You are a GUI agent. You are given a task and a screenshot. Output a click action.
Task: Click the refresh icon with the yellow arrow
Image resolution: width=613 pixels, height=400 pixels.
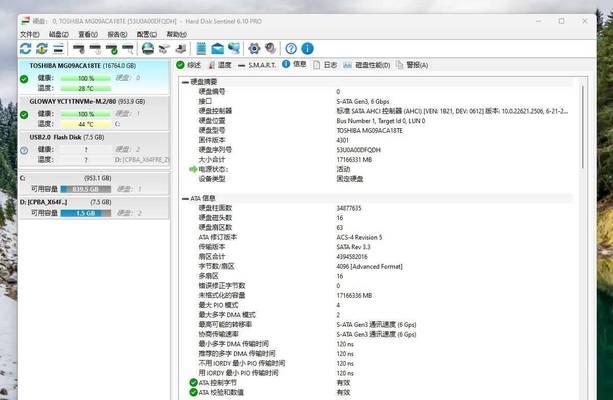[42, 48]
